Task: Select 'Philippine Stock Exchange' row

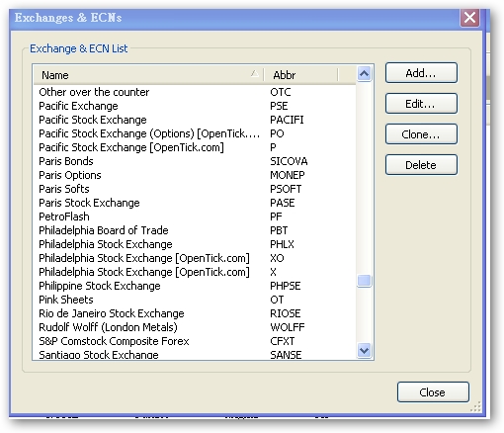Action: pyautogui.click(x=195, y=286)
